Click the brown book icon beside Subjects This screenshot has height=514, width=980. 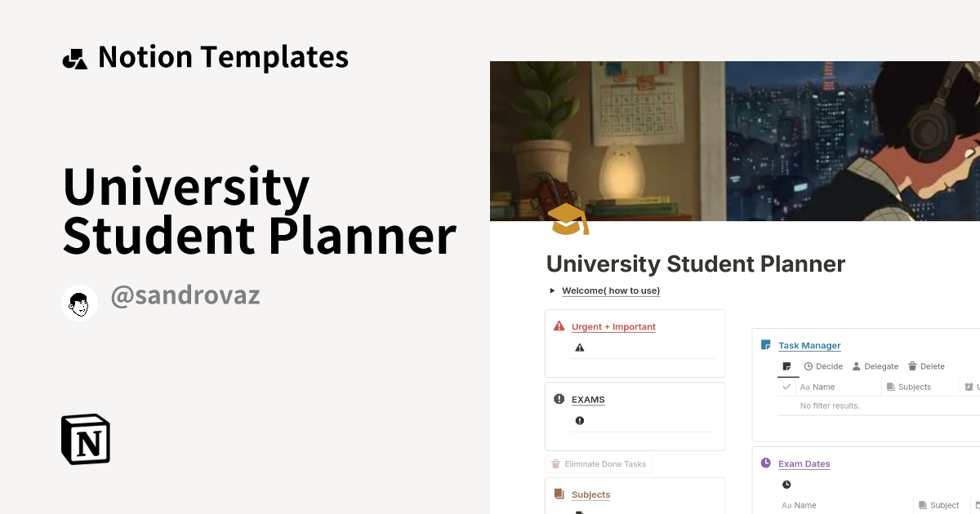point(559,494)
